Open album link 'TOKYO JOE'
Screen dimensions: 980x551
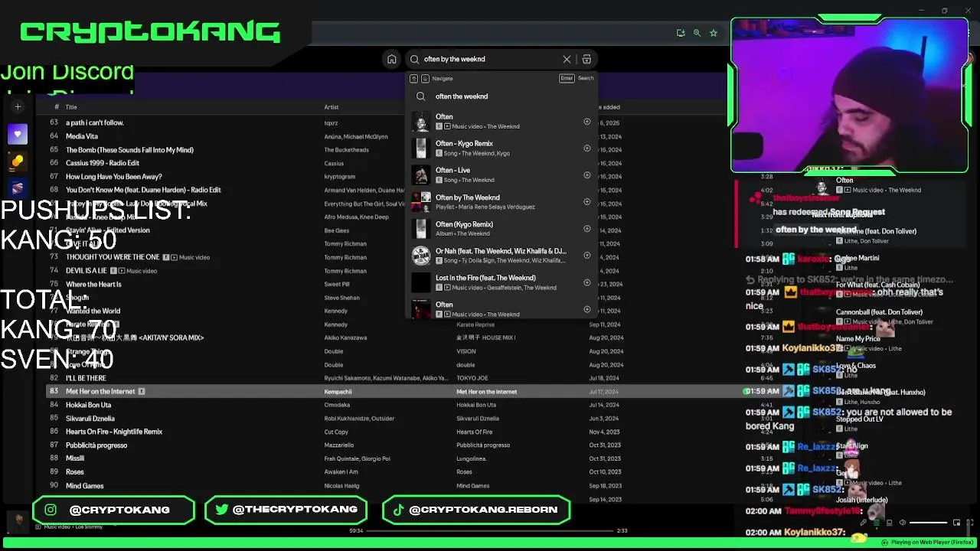[x=472, y=378]
